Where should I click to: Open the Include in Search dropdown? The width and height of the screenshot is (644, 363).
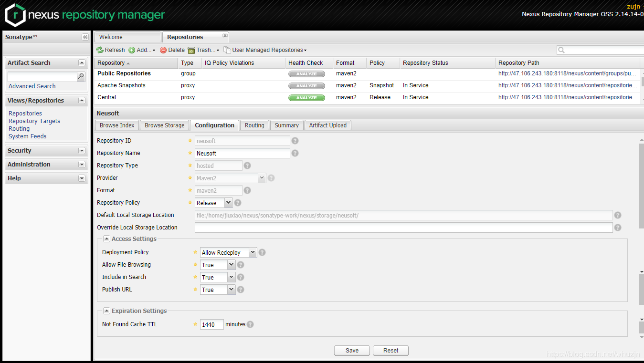(232, 277)
